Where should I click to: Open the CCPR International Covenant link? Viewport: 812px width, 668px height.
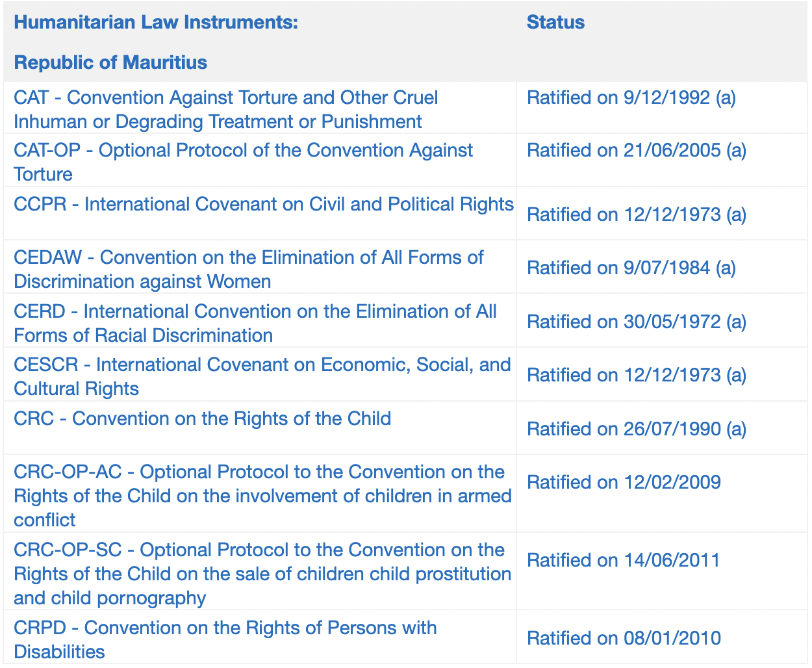[x=264, y=204]
